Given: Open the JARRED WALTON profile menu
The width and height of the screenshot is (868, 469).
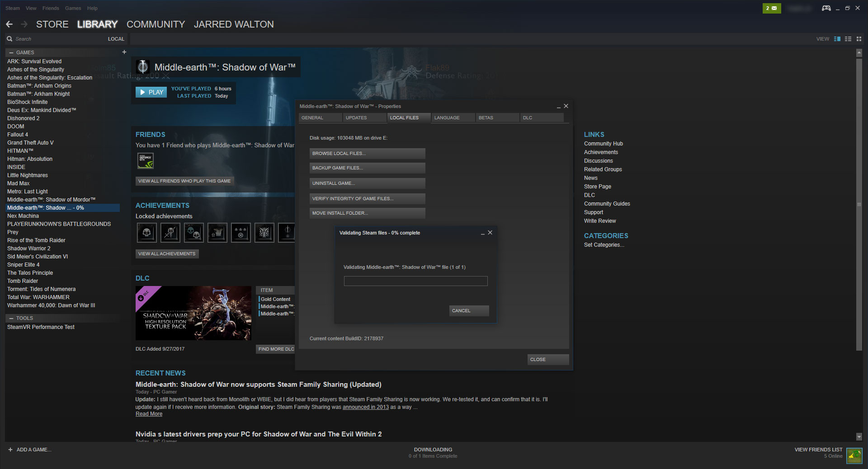Looking at the screenshot, I should (234, 24).
